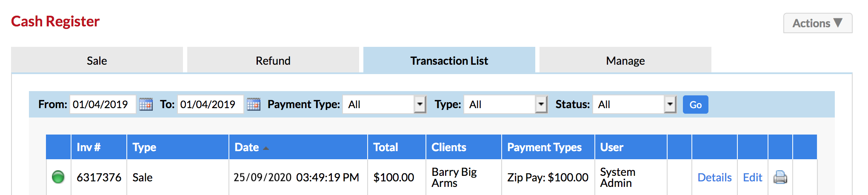Switch to the Sale tab
868x195 pixels.
(x=97, y=60)
